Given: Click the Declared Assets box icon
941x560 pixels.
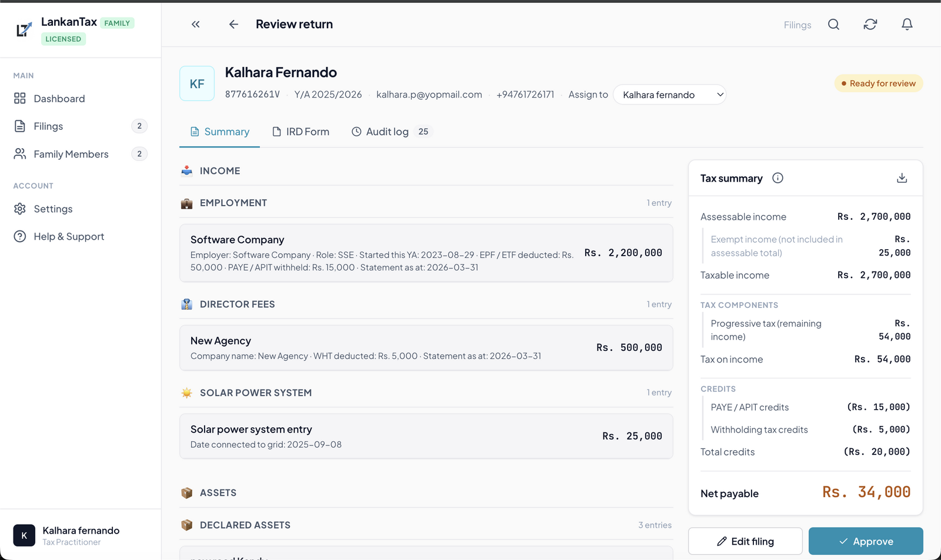Looking at the screenshot, I should 186,525.
